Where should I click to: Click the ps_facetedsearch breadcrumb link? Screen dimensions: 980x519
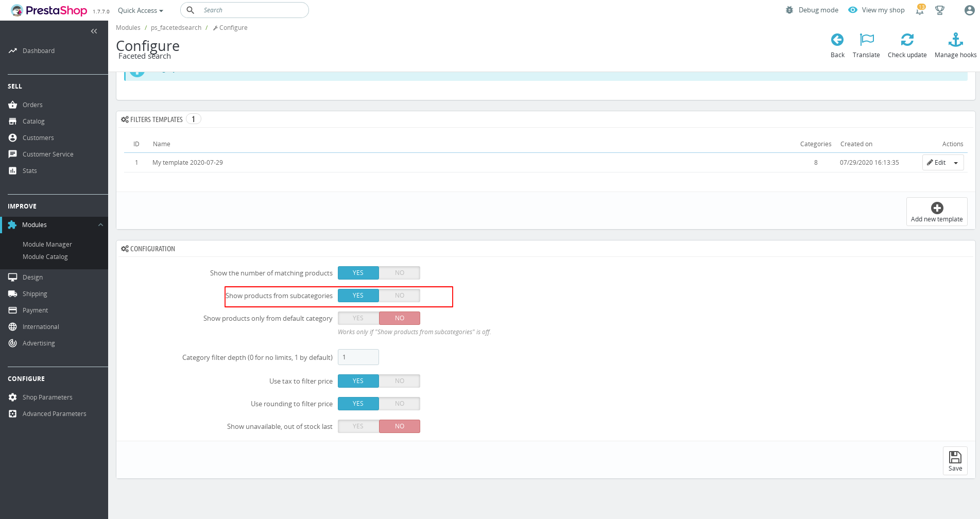[176, 28]
